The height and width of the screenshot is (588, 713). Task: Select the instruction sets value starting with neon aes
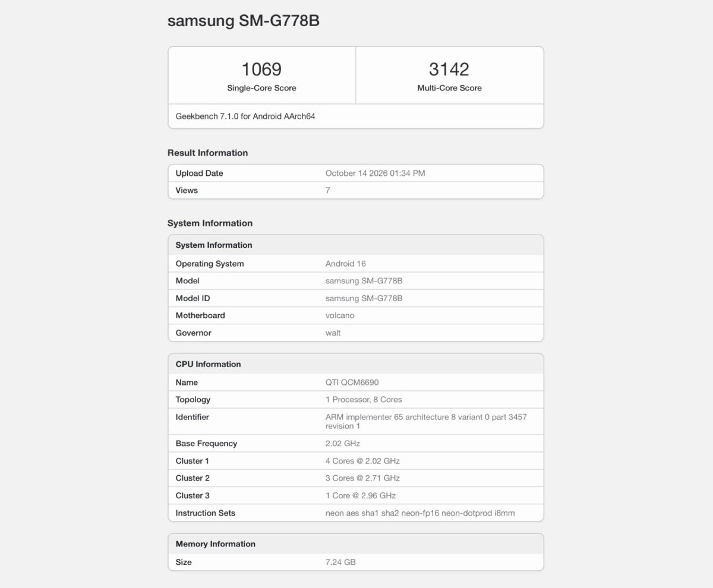coord(420,513)
